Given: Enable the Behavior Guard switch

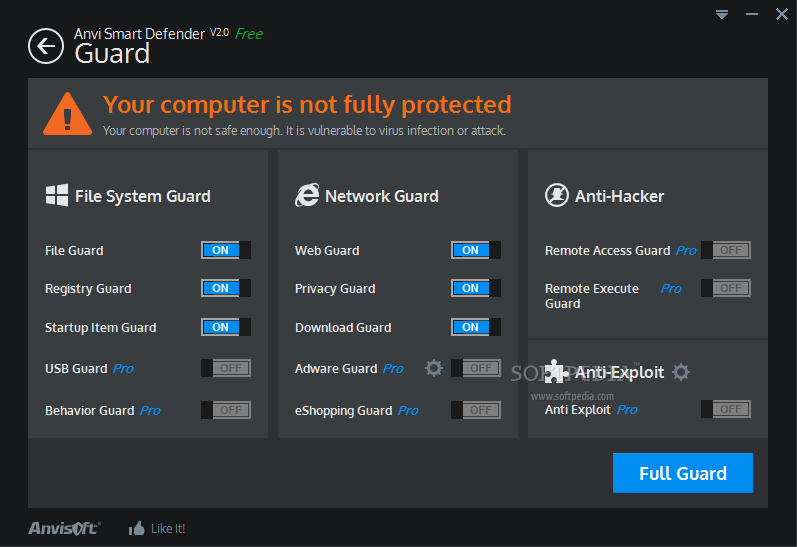Looking at the screenshot, I should pyautogui.click(x=226, y=410).
